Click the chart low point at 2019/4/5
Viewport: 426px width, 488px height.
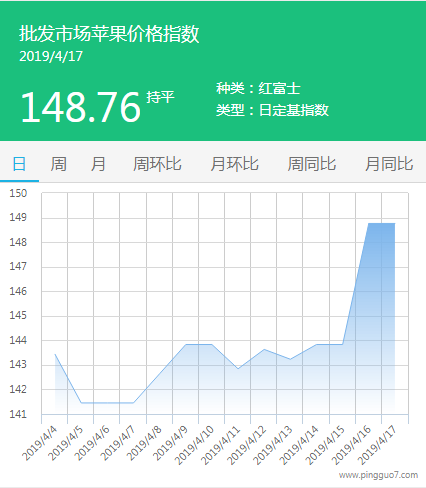[81, 403]
